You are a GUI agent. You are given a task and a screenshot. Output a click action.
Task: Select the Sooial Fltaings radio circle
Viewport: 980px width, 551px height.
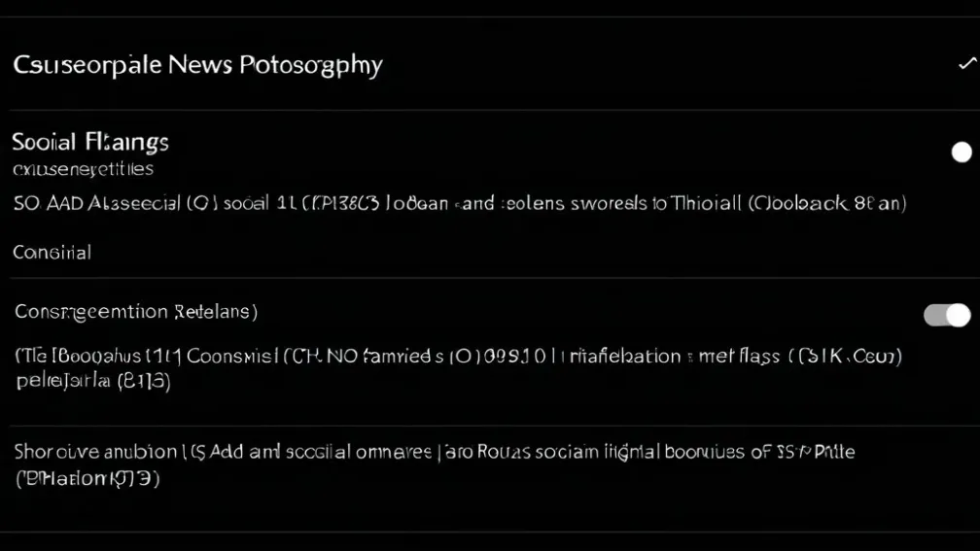coord(961,152)
